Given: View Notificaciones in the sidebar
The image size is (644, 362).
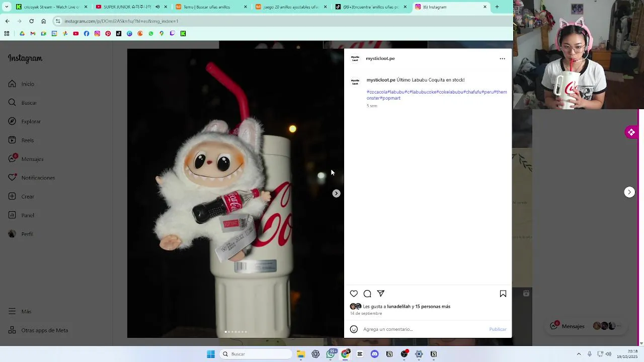Looking at the screenshot, I should (x=31, y=177).
